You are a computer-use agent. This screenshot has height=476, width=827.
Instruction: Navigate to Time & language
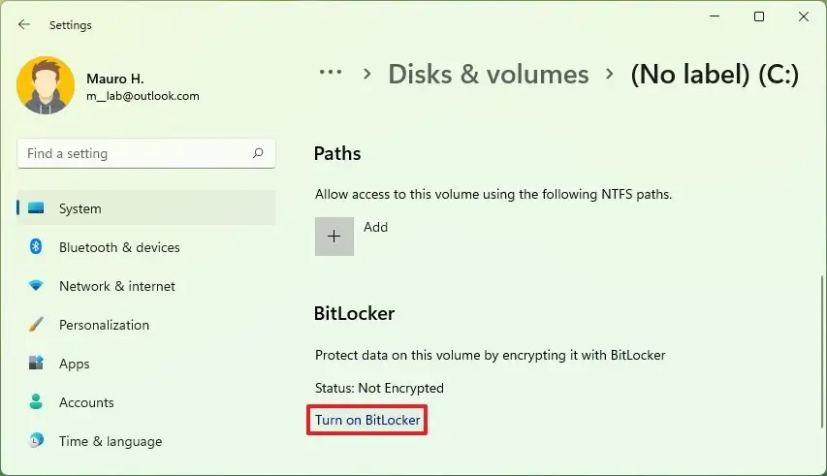pyautogui.click(x=110, y=441)
